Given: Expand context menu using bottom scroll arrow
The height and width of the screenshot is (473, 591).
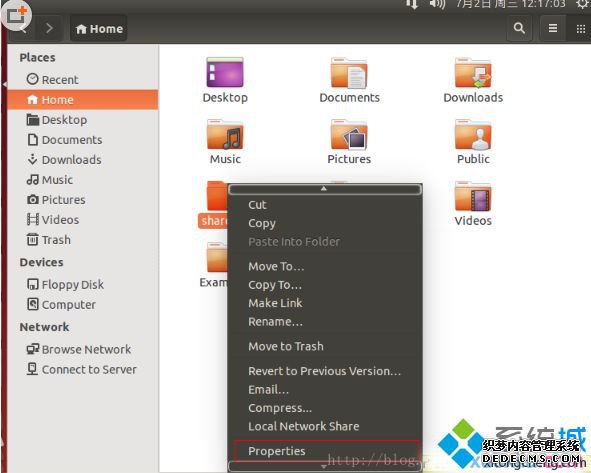Looking at the screenshot, I should 325,467.
